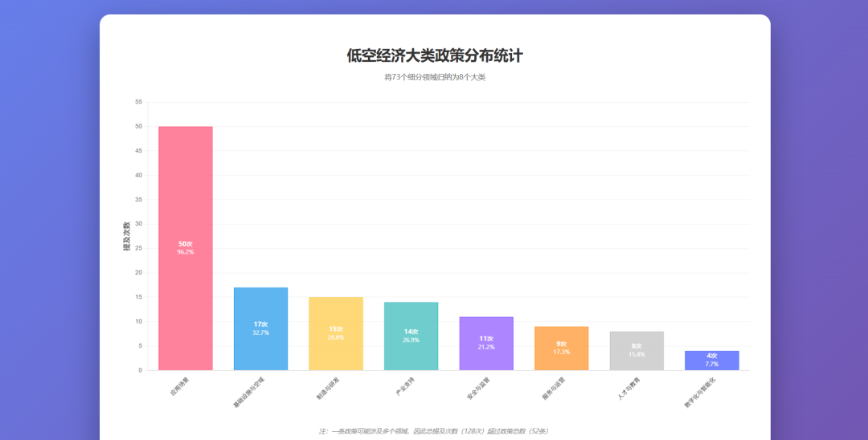
Task: Click the subtitle about 73个细分领域
Action: [x=435, y=77]
